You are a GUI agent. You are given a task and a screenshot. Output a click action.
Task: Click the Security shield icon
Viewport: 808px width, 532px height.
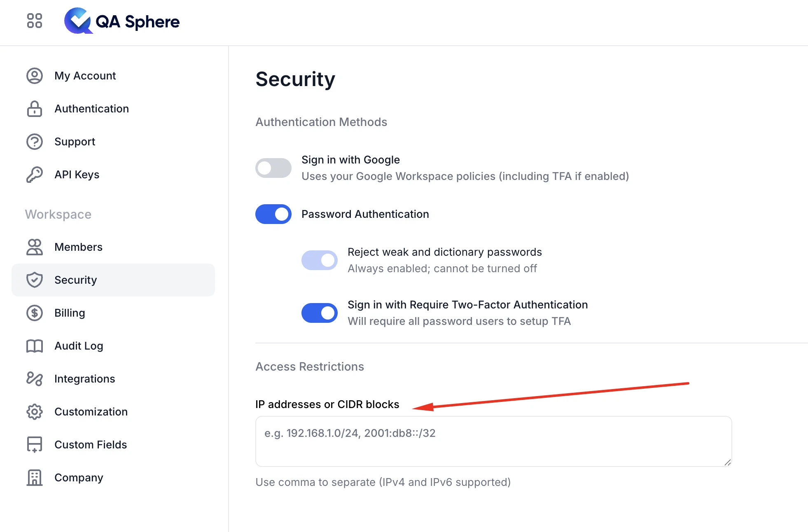pos(35,280)
